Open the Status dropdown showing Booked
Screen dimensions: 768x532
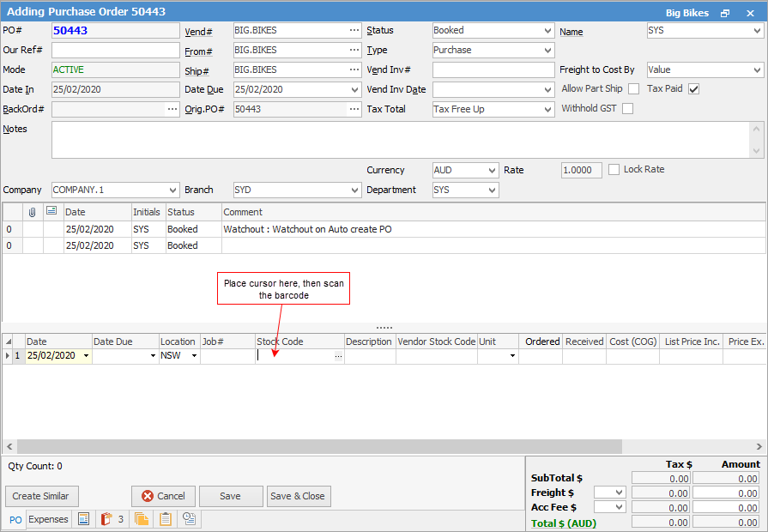coord(547,30)
